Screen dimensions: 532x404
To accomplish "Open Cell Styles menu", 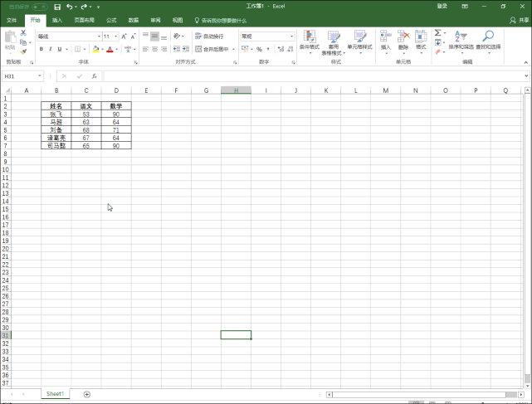I will pos(359,42).
